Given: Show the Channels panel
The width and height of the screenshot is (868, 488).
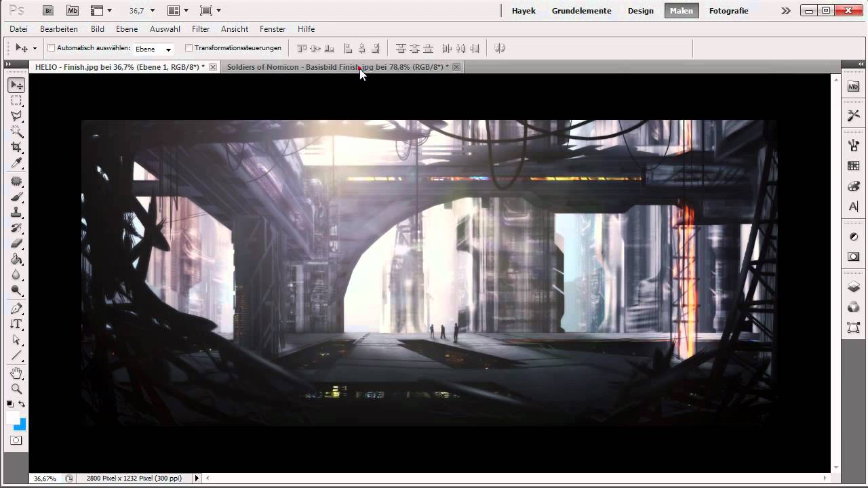Looking at the screenshot, I should pos(854,308).
